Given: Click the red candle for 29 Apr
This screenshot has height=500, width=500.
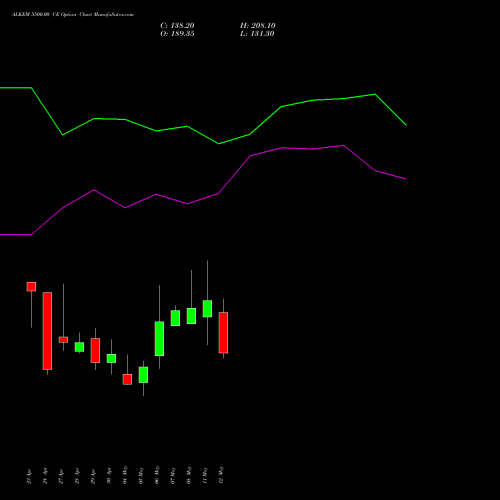Looking at the screenshot, I should tap(95, 350).
